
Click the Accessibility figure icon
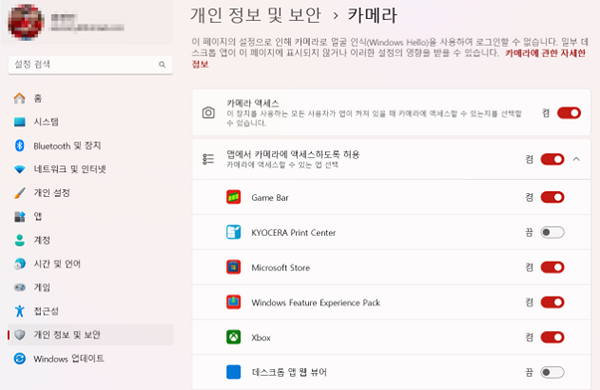[20, 311]
